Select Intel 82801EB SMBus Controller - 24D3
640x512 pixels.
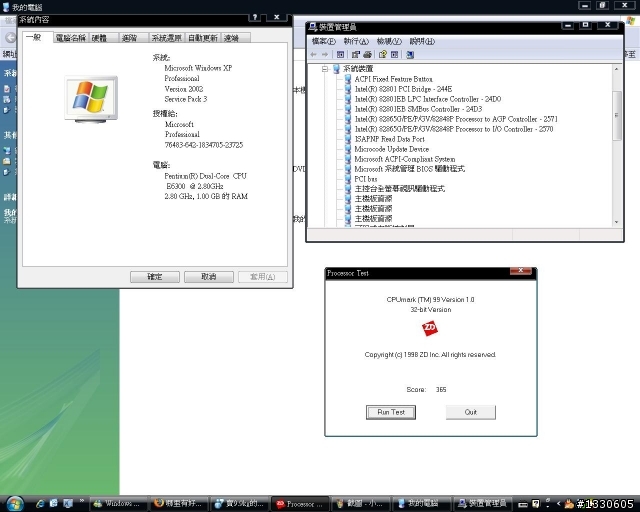(418, 109)
